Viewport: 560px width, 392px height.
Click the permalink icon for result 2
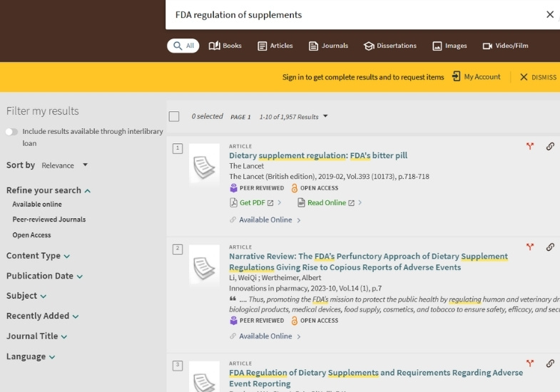point(550,247)
